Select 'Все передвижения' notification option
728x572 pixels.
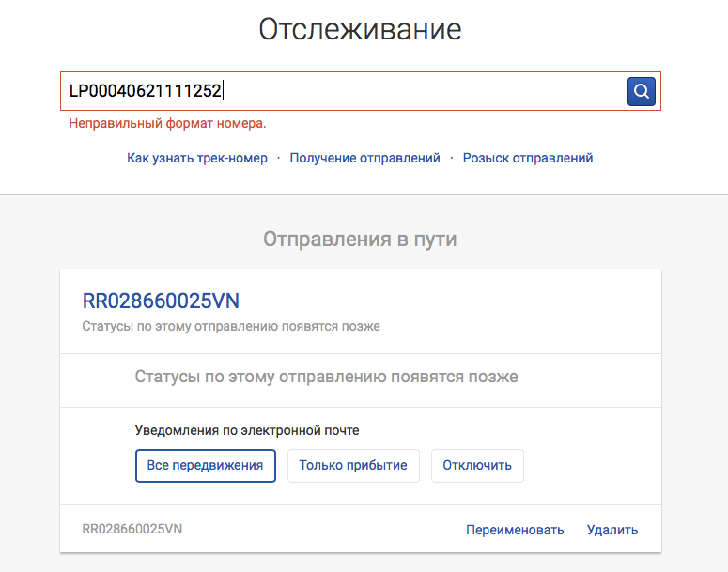coord(206,466)
